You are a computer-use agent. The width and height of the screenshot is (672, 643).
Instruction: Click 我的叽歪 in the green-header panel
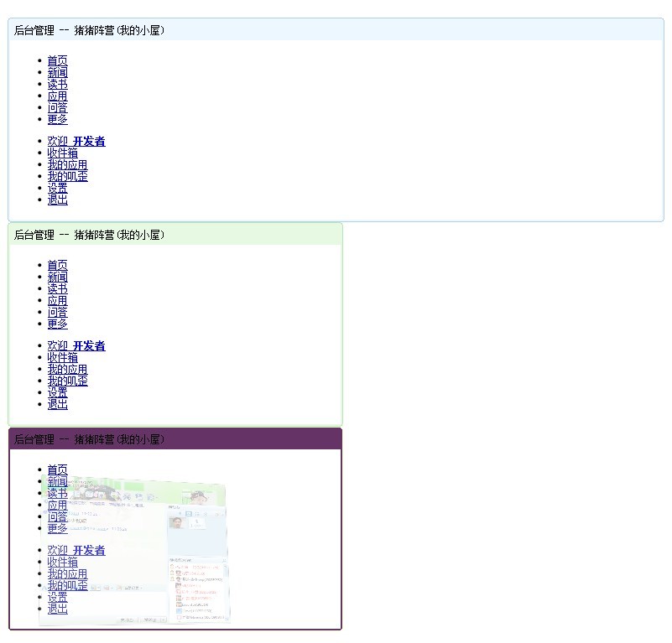tap(67, 381)
